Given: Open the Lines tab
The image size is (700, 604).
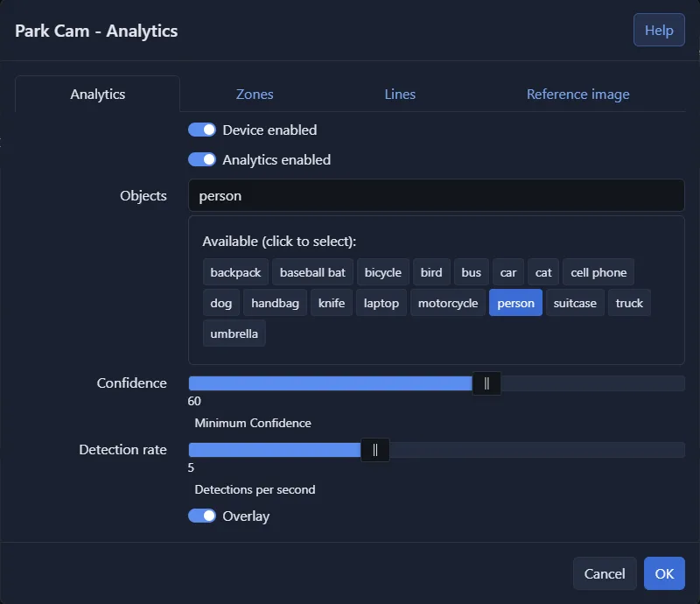Looking at the screenshot, I should (x=400, y=95).
